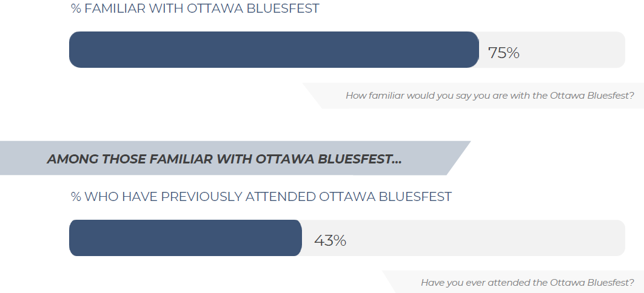Click the 'Have you ever attended' caption

(528, 282)
